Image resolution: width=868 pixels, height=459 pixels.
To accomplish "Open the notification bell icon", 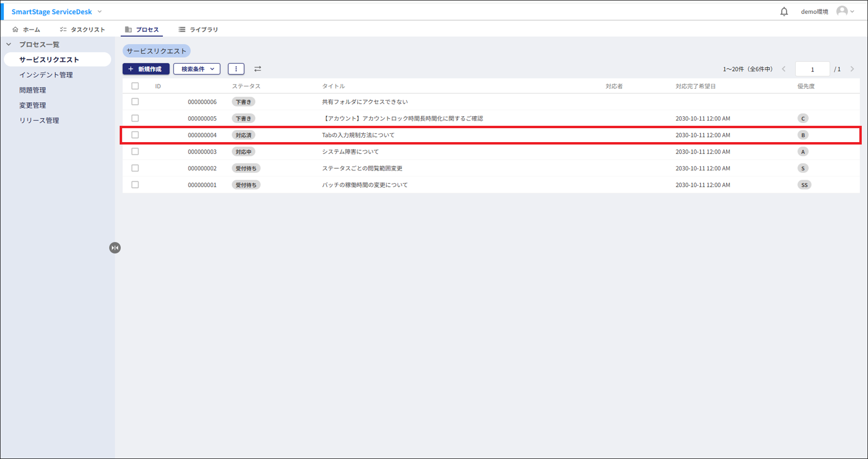I will click(784, 12).
